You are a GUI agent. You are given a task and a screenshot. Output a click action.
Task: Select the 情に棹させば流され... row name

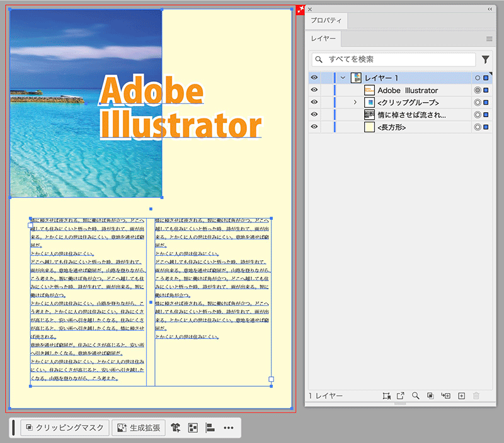point(412,115)
